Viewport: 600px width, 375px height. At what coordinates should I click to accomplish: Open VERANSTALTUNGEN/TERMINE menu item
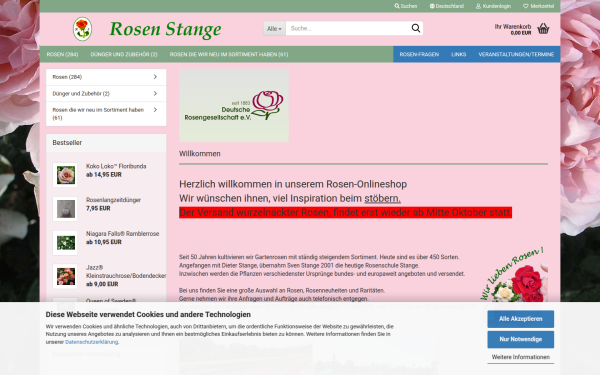point(516,54)
